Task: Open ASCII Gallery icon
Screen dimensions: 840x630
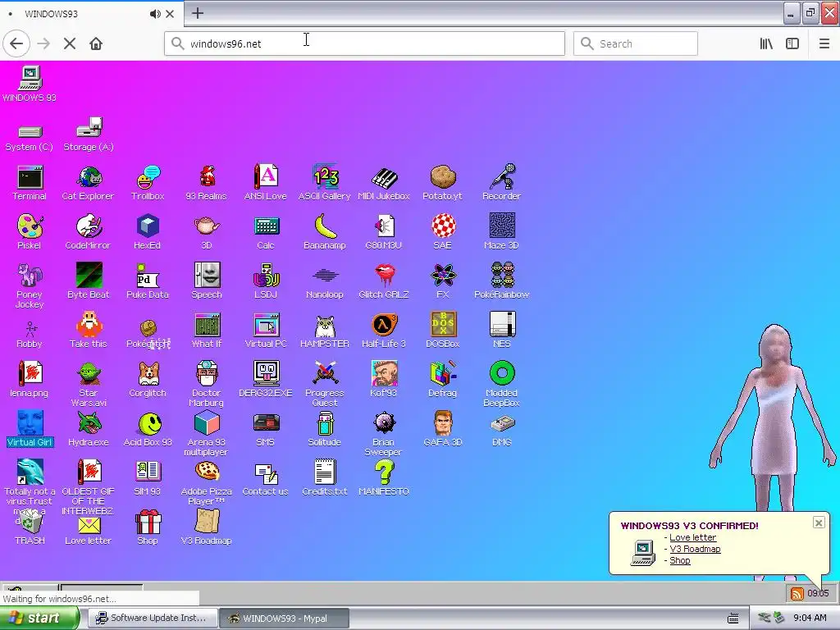Action: tap(325, 183)
